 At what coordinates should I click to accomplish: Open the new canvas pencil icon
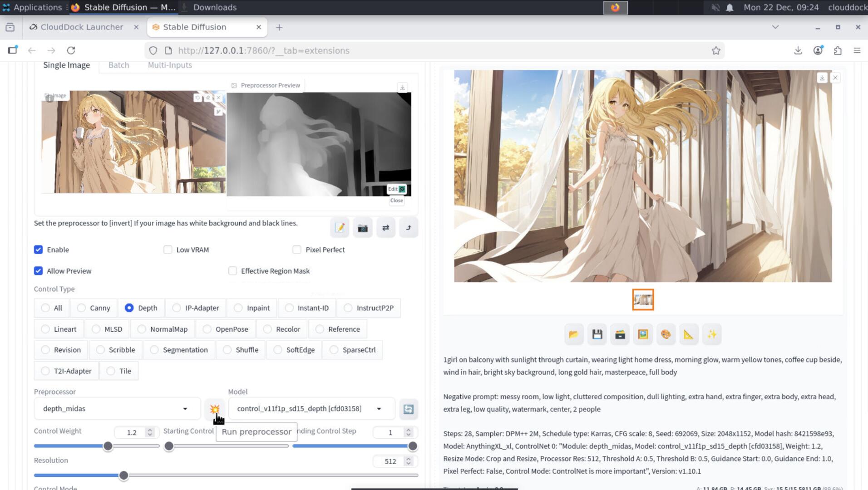coord(340,228)
